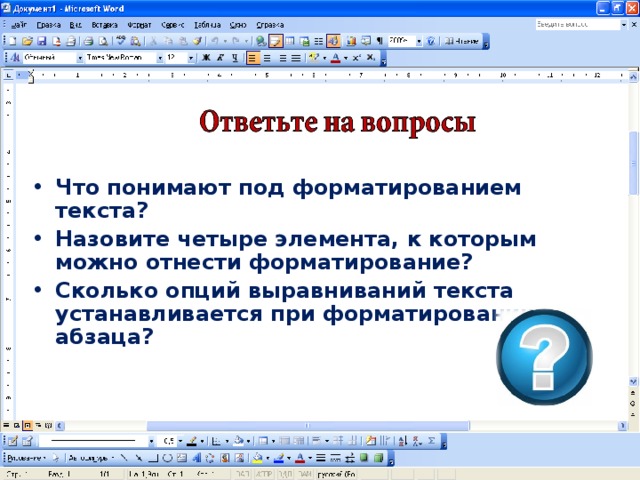Toggle Italic formatting (К)
The width and height of the screenshot is (640, 480).
220,58
